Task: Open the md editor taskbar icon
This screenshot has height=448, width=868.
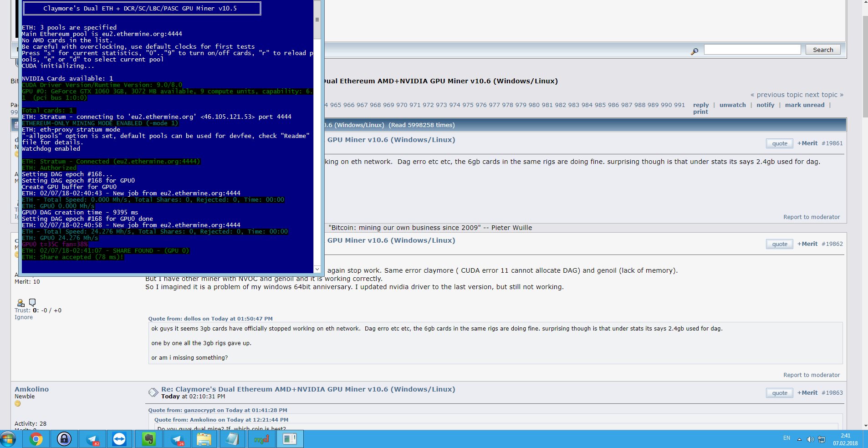Action: (261, 439)
